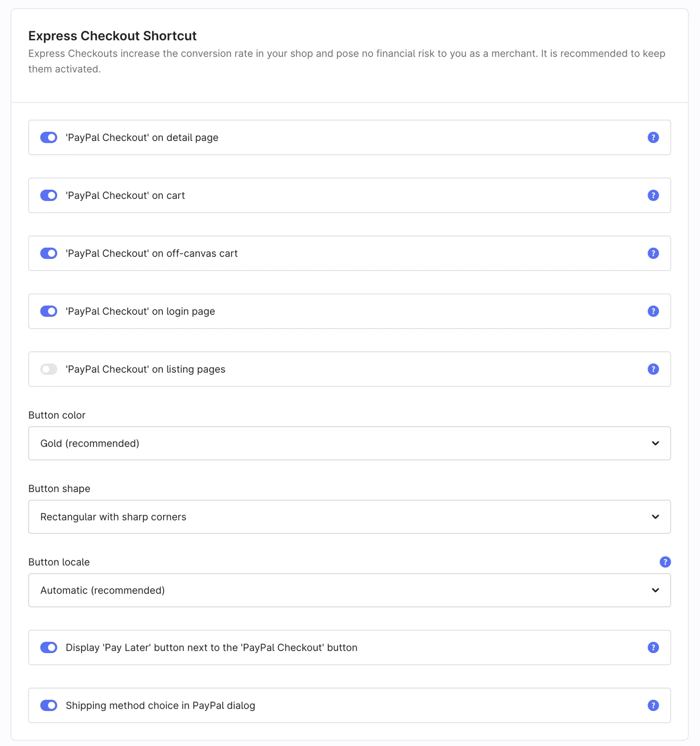Open help icon for 'PayPal Checkout' on cart
700x746 pixels.
(x=653, y=195)
